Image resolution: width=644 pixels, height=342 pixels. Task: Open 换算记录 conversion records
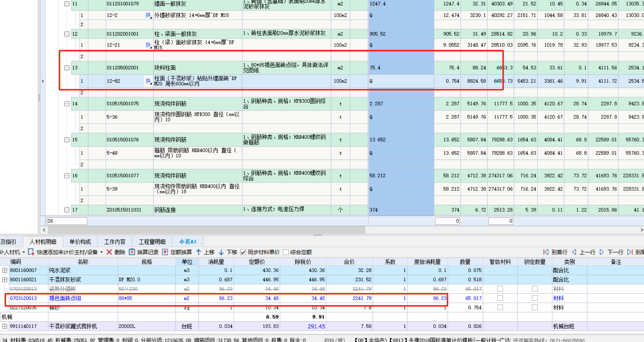click(x=144, y=252)
